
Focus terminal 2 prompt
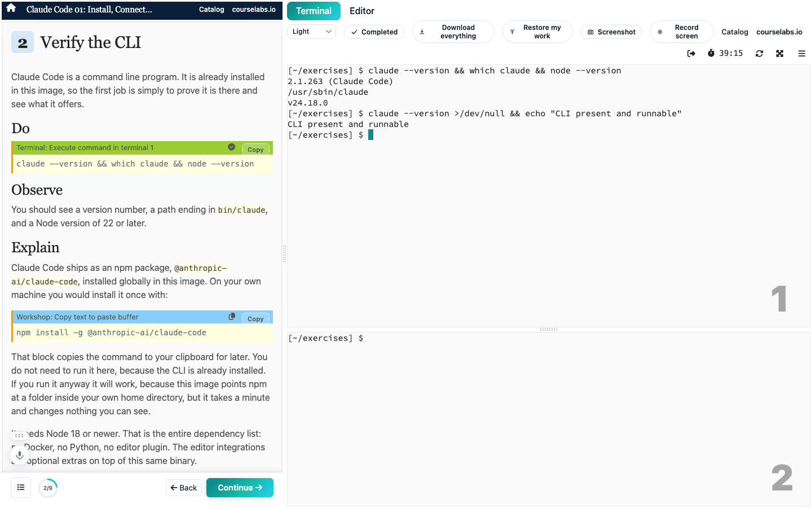coord(325,338)
